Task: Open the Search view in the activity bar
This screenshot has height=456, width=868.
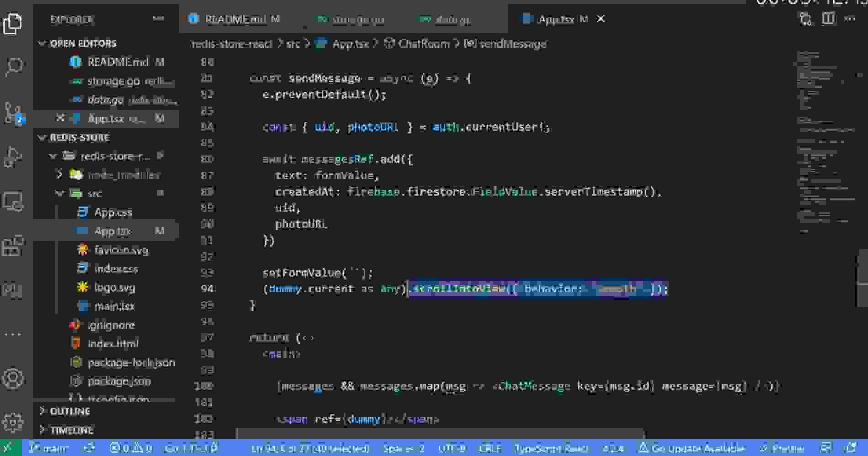Action: click(14, 66)
